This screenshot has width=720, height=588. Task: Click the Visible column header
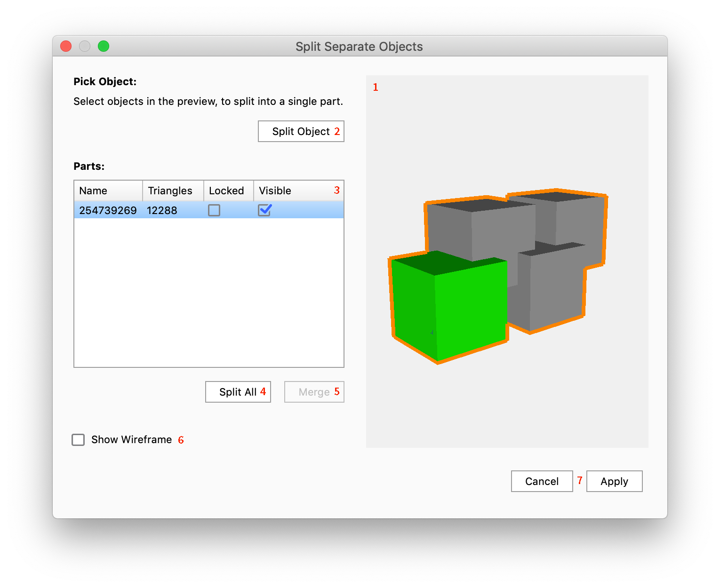pyautogui.click(x=292, y=191)
